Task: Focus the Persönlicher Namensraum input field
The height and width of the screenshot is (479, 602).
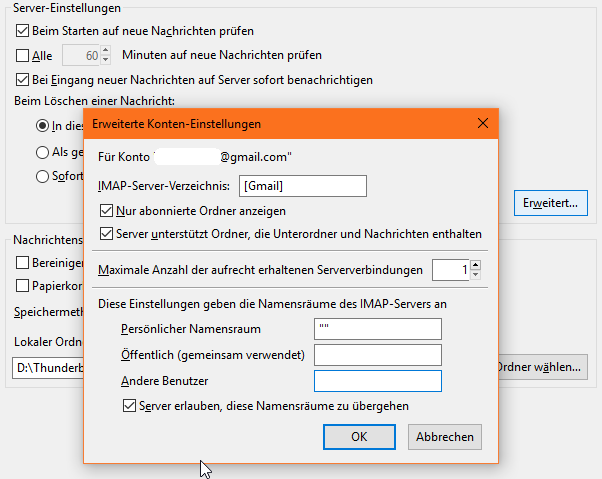Action: click(x=378, y=329)
